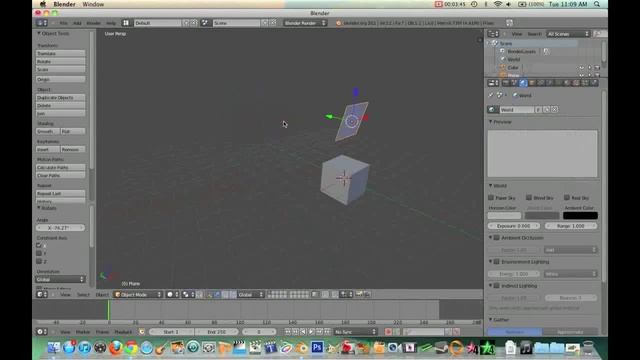Toggle the Y constraint axis checkbox
The image size is (640, 360).
39,253
